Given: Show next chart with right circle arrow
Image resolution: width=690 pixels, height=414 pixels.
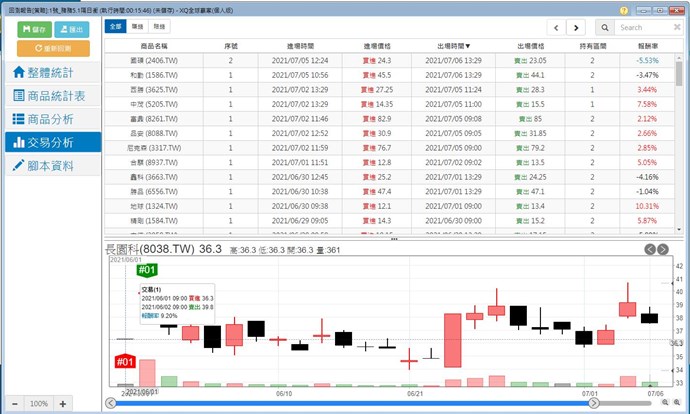Looking at the screenshot, I should [663, 249].
